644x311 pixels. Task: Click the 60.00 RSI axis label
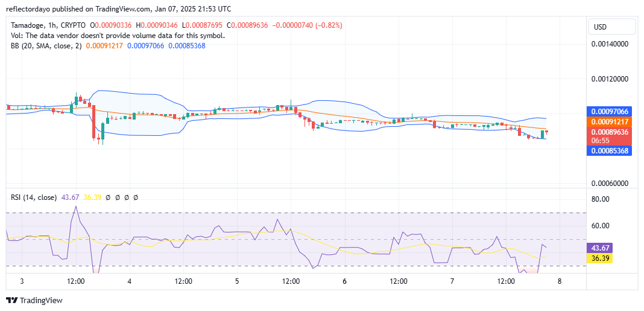click(x=599, y=226)
